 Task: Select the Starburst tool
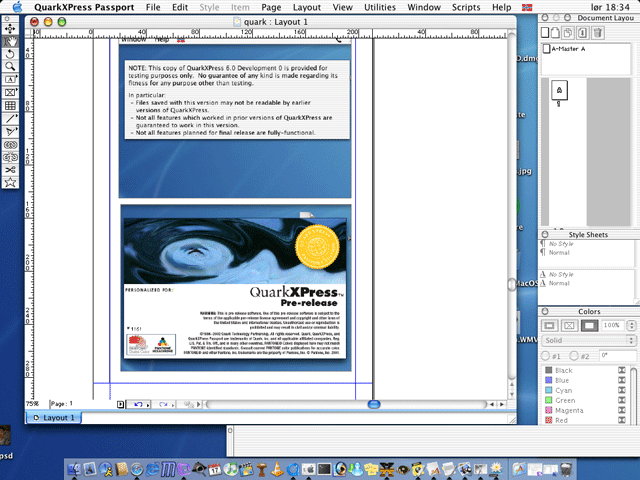[10, 182]
